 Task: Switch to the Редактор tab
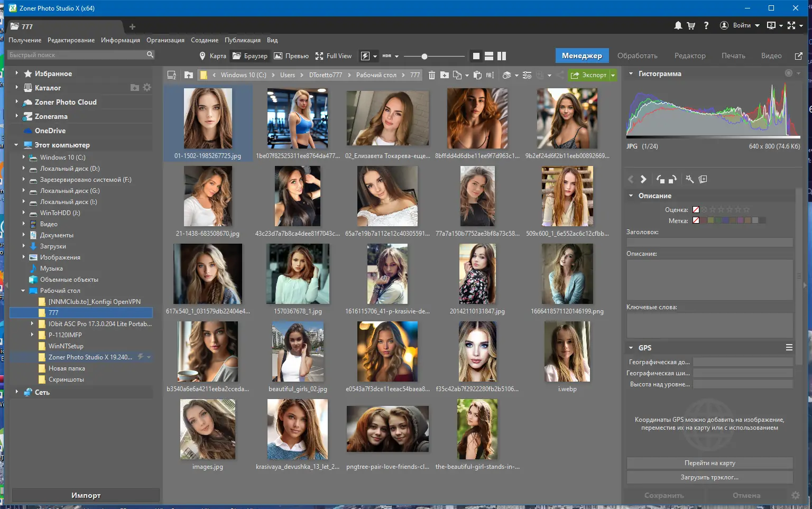pyautogui.click(x=689, y=55)
